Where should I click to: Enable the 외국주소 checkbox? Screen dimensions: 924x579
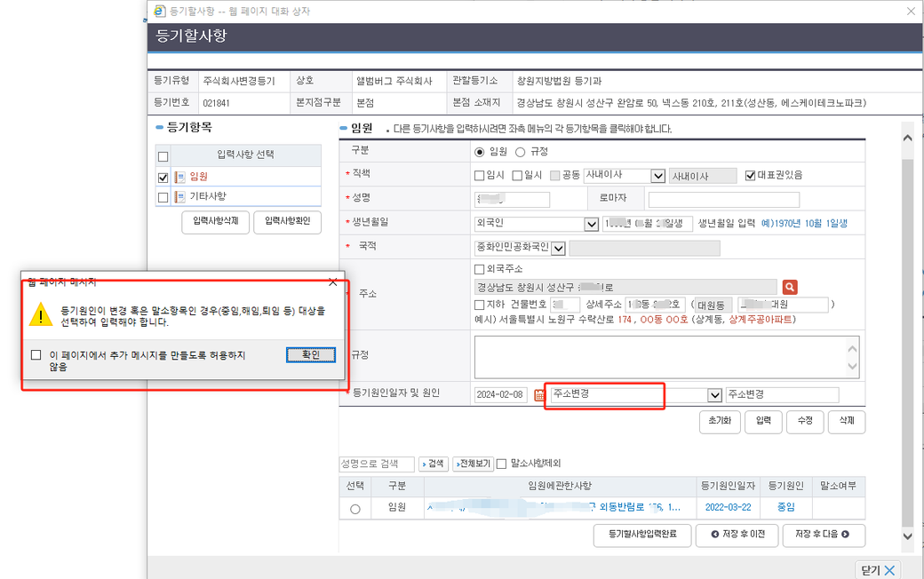click(x=480, y=269)
